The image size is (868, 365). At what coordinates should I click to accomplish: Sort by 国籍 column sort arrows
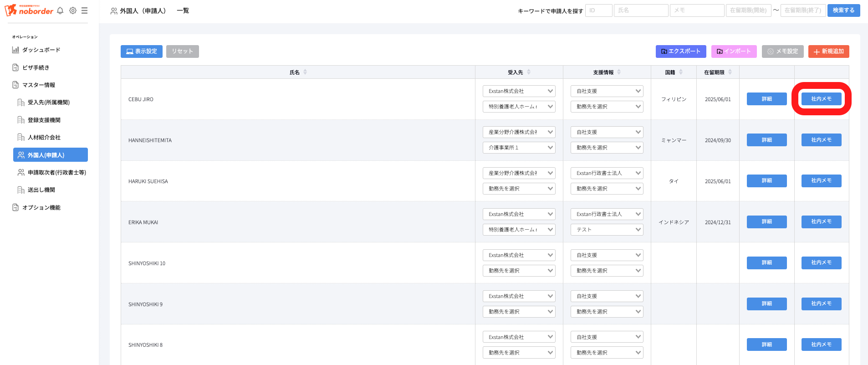(x=681, y=72)
